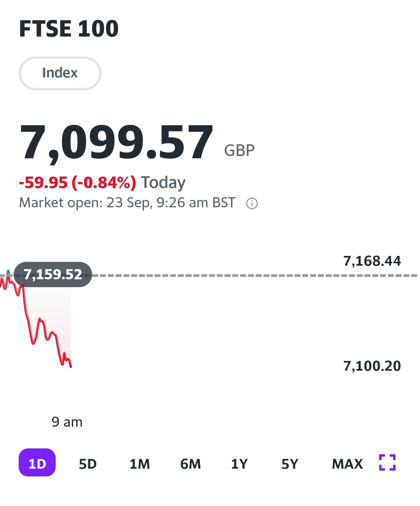Switch to the 5D range
This screenshot has height=506, width=420.
(88, 464)
